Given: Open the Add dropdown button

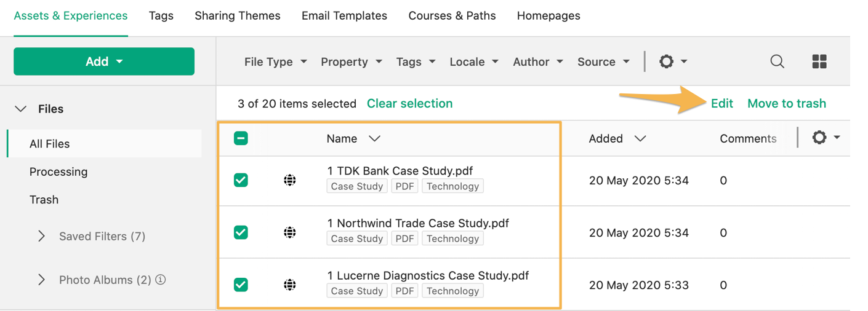Looking at the screenshot, I should (x=104, y=61).
